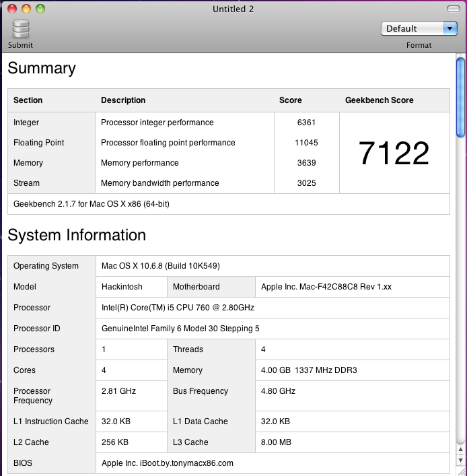This screenshot has height=476, width=467.
Task: Select the Integer score value 6361
Action: pyautogui.click(x=306, y=123)
